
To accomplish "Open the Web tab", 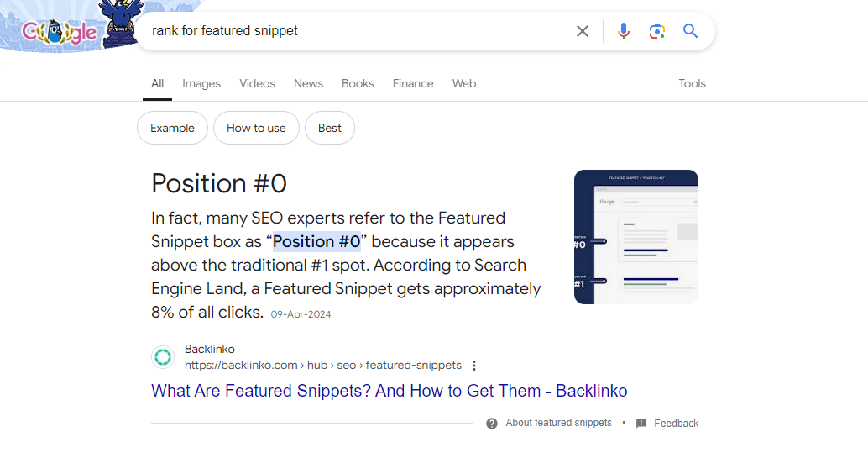I will click(464, 84).
